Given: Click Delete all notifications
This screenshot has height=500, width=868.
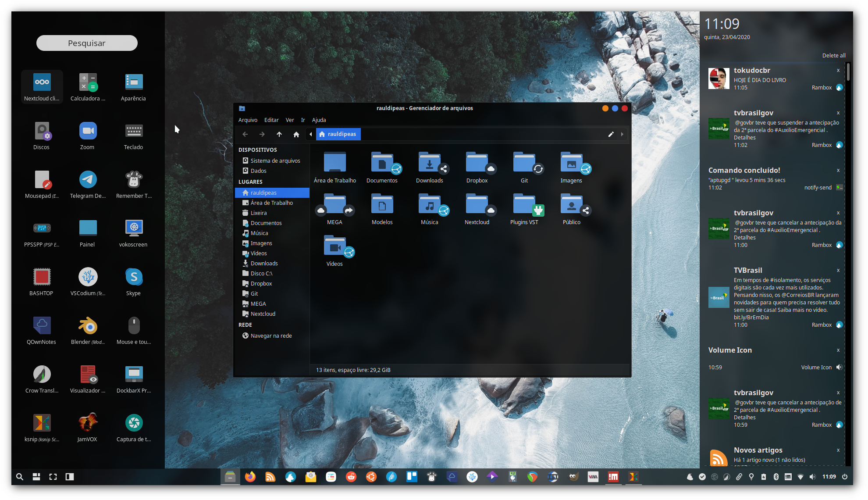Looking at the screenshot, I should coord(833,56).
